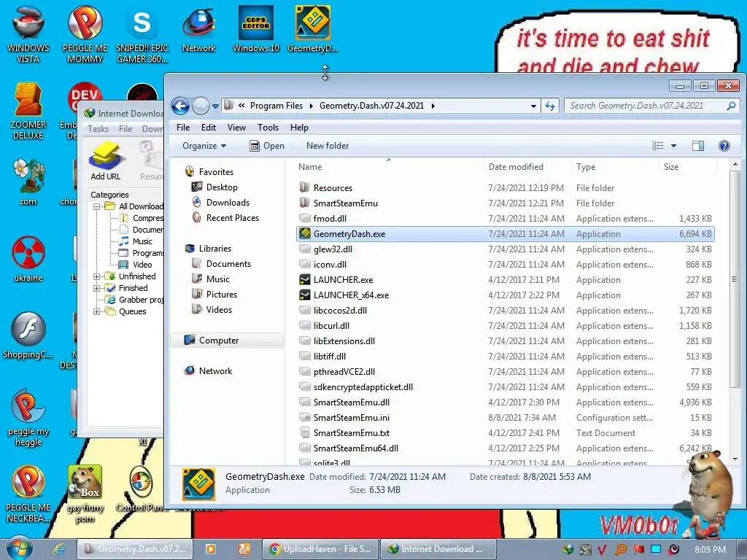747x560 pixels.
Task: Expand Finished category in IDM
Action: [x=97, y=288]
